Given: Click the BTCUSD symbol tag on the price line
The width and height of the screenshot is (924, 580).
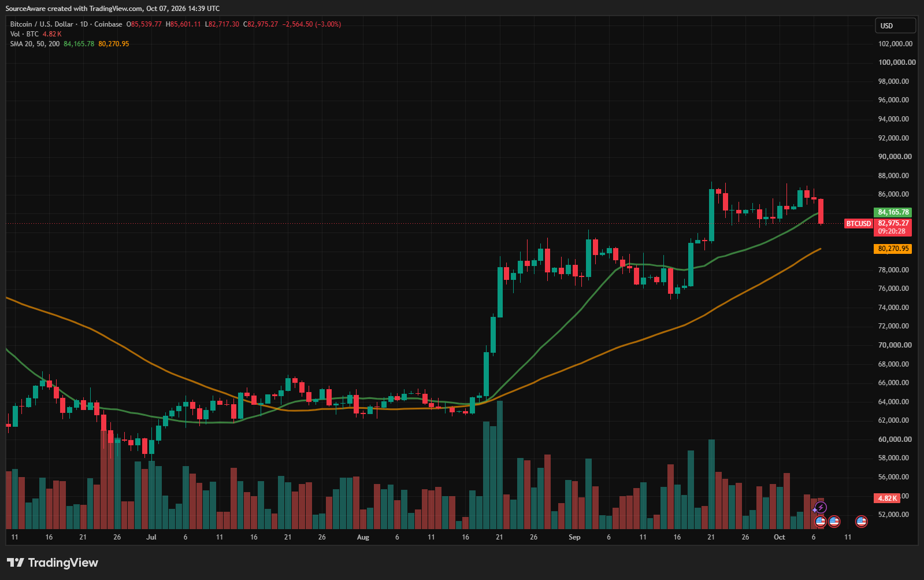Looking at the screenshot, I should 859,223.
